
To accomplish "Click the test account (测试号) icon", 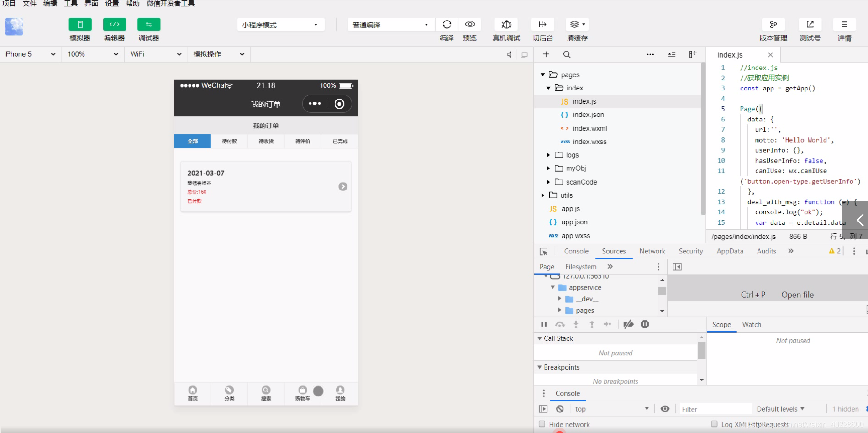I will [810, 25].
